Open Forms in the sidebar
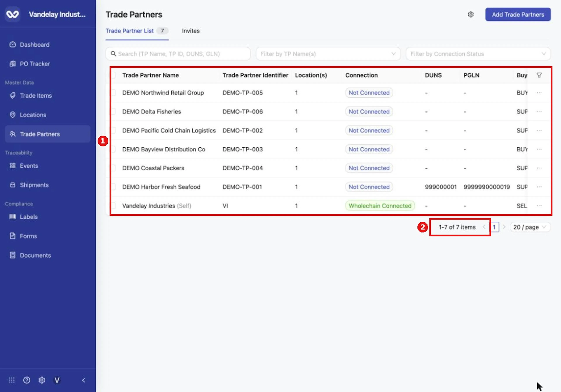Screen dimensions: 561x392 (28, 236)
